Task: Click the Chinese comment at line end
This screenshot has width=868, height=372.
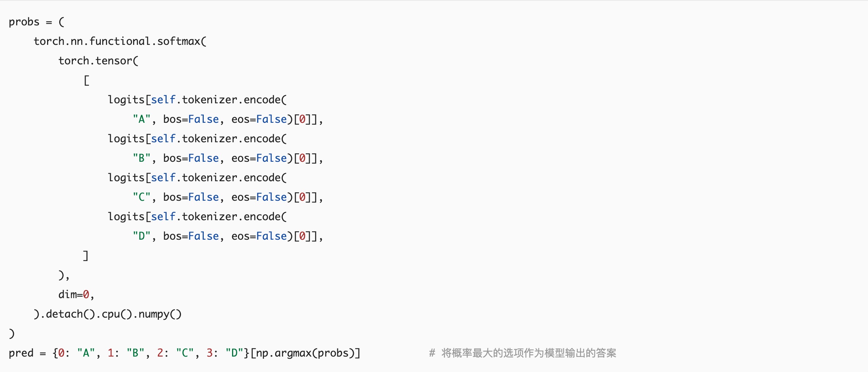Action: tap(523, 353)
